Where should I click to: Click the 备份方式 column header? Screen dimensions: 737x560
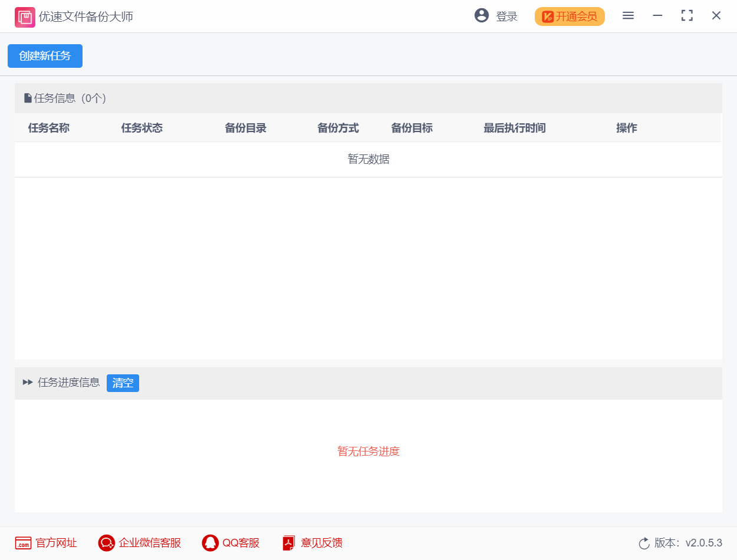click(x=338, y=128)
